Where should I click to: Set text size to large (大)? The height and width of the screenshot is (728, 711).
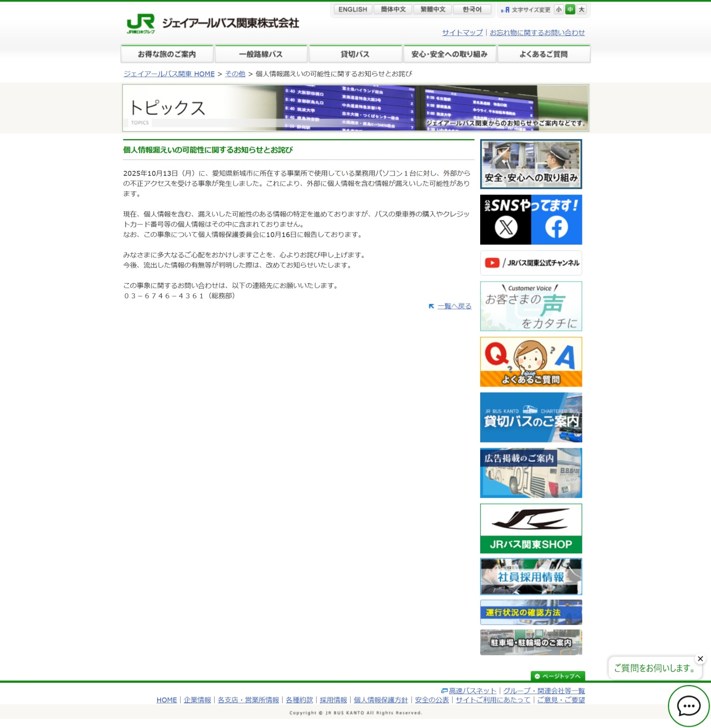point(582,10)
